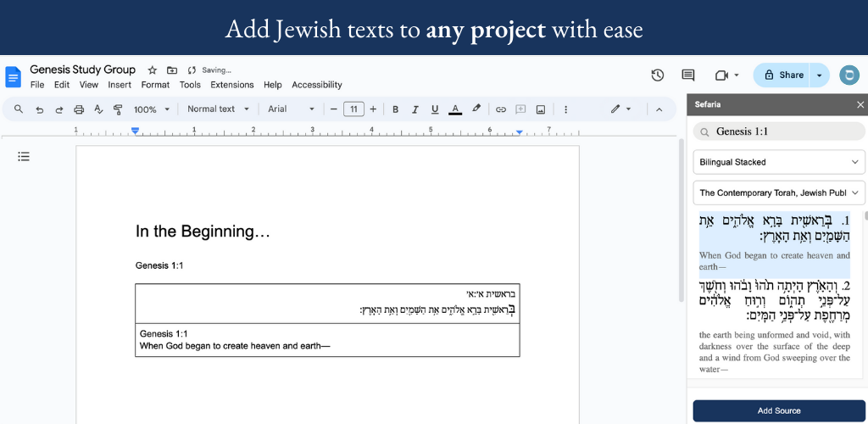Image resolution: width=868 pixels, height=424 pixels.
Task: Open version history clock icon
Action: [657, 75]
